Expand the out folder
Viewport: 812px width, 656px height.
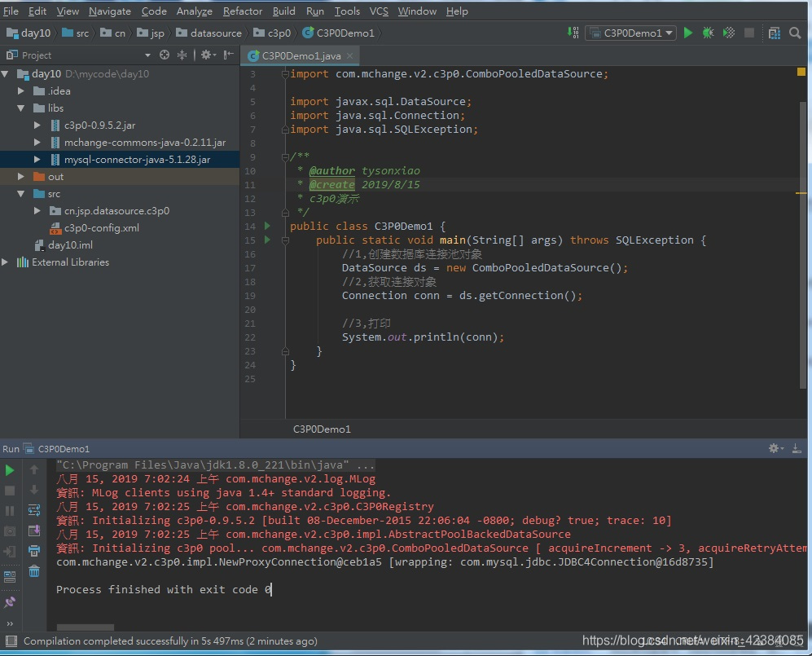point(21,177)
